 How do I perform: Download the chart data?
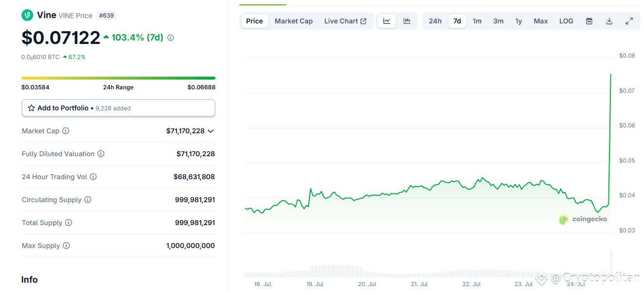(x=609, y=21)
